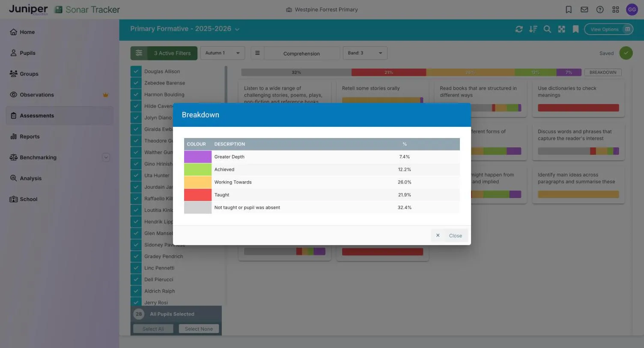Uncheck Douglas Allison checkbox
This screenshot has width=644, height=348.
click(136, 72)
